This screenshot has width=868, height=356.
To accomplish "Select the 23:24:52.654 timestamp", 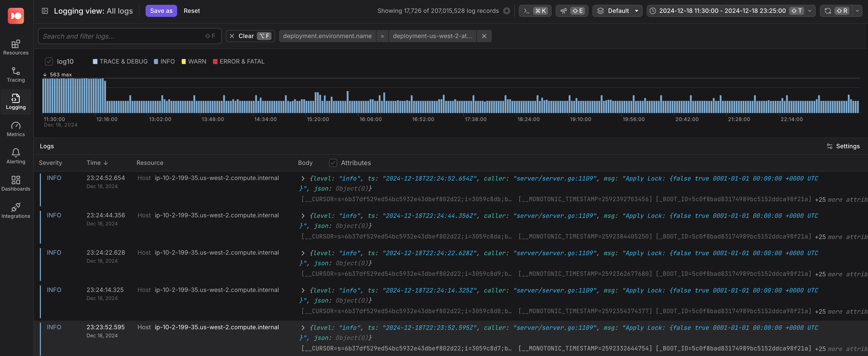I will (105, 178).
